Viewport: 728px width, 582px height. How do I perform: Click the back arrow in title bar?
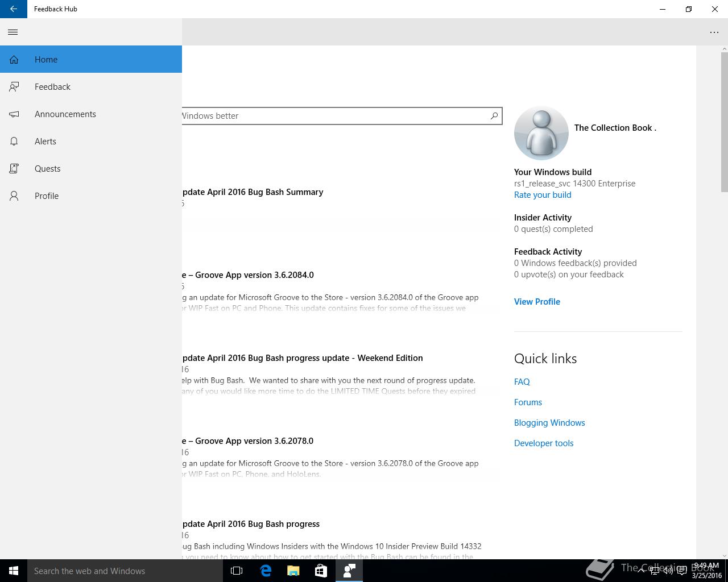coord(14,9)
